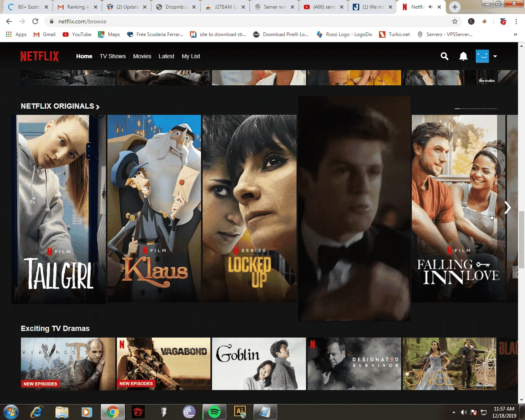525x420 pixels.
Task: Reload the Netflix page
Action: pos(35,21)
